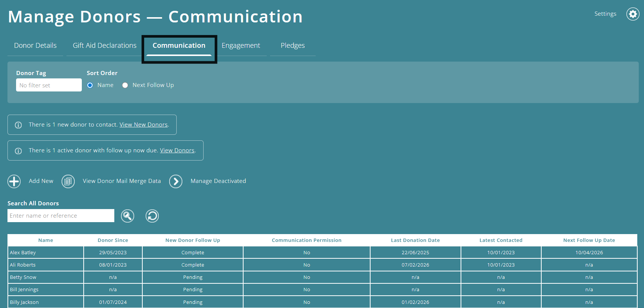Viewport: 644px width, 308px height.
Task: Focus the Search All Donors input field
Action: tap(61, 215)
